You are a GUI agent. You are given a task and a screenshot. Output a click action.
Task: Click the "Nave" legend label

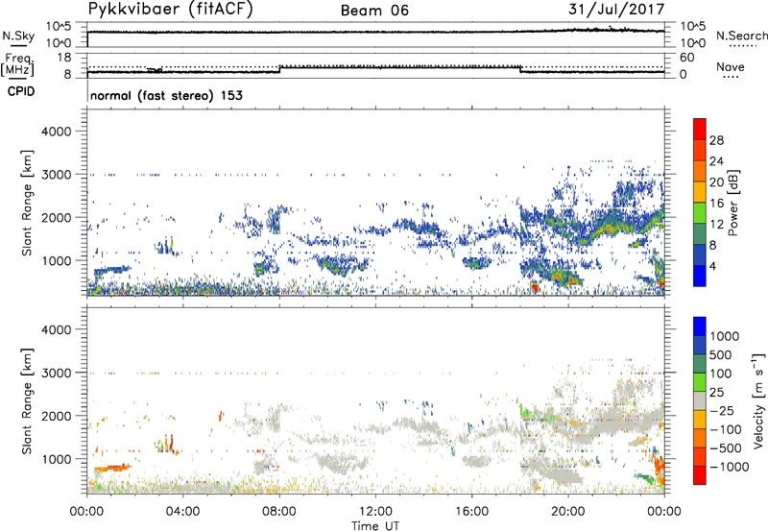click(731, 67)
